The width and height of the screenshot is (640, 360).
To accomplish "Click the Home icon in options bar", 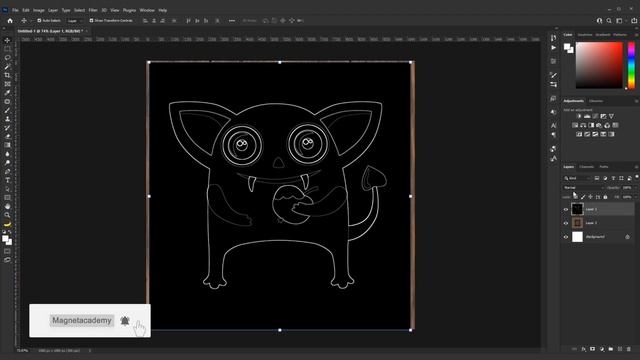I will (x=10, y=20).
